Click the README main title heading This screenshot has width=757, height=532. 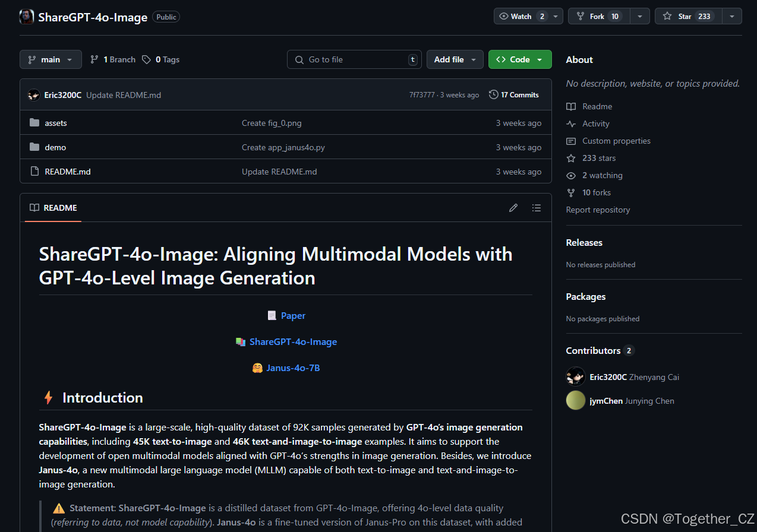tap(276, 266)
